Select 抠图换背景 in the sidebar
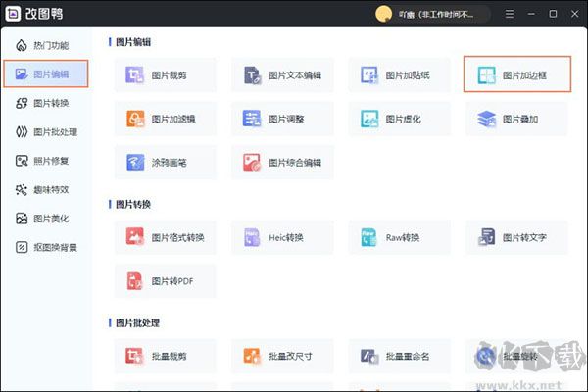Viewport: 588px width, 392px height. coord(46,247)
